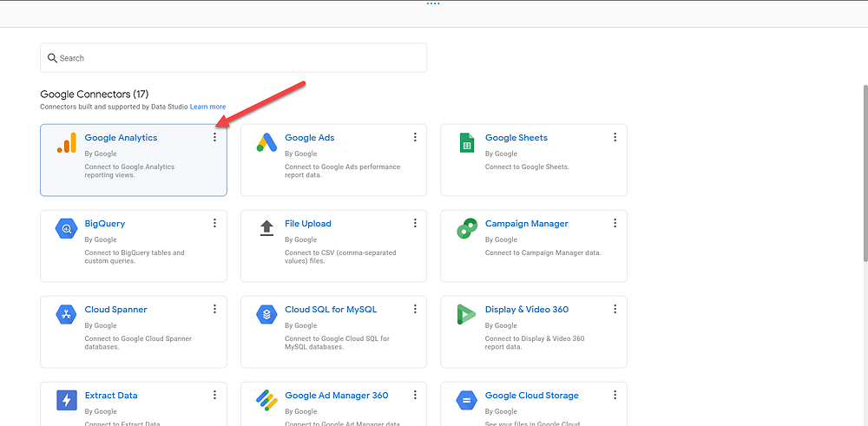This screenshot has height=426, width=868.
Task: Open the Learn more link
Action: tap(207, 107)
